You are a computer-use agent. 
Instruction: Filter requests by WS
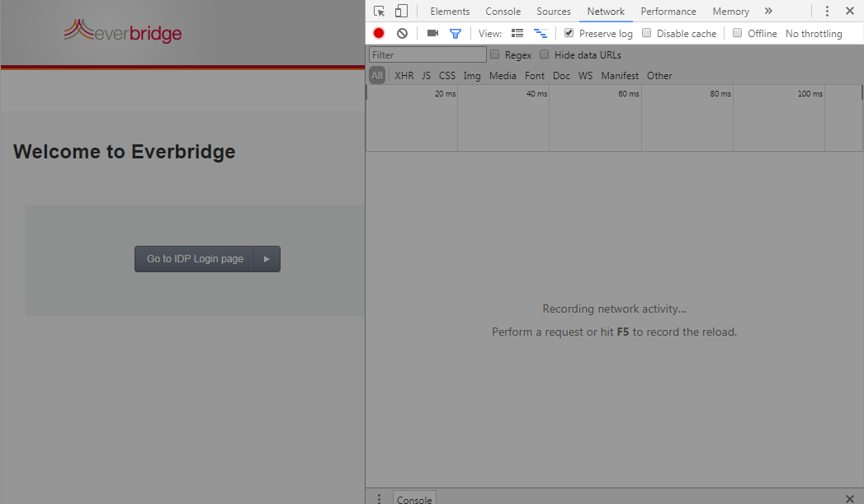pos(585,75)
